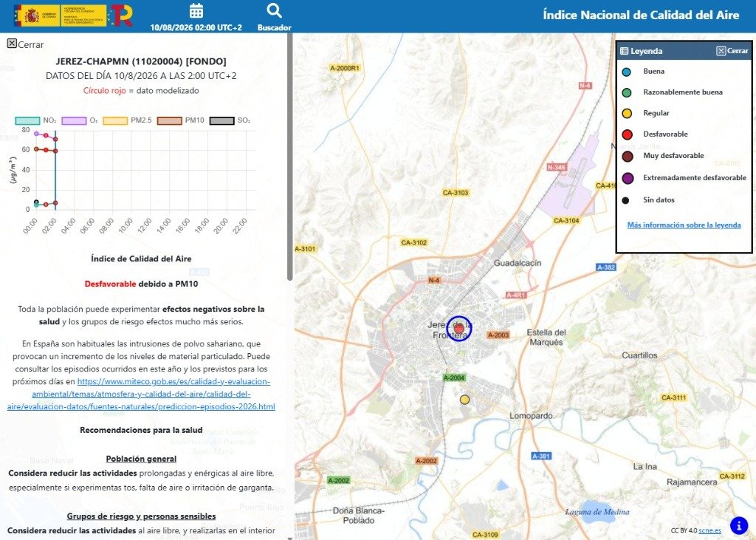Open 'Más información sobre la leyenda' link
756x540 pixels.
(684, 225)
